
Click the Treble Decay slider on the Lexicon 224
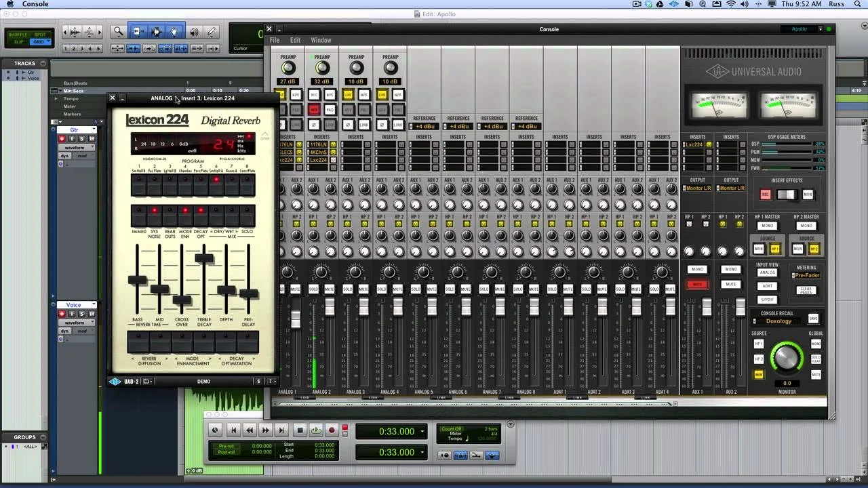(x=203, y=259)
